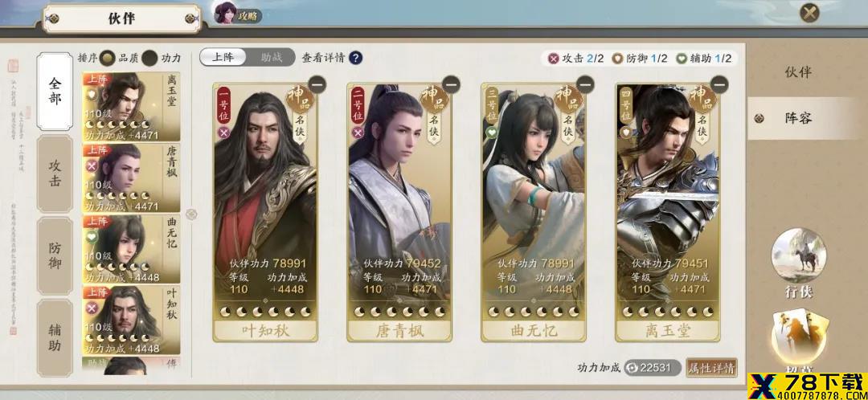Select the 上阵 toggle option
The height and width of the screenshot is (400, 868).
223,57
